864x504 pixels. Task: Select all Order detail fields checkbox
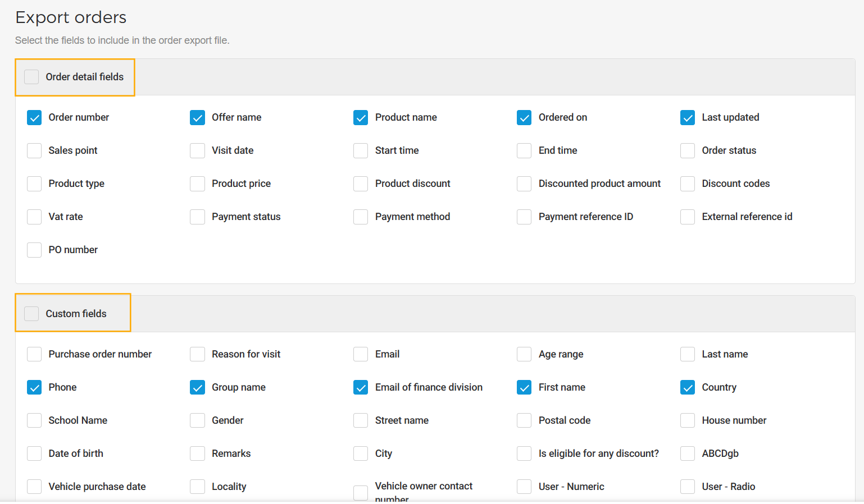point(31,77)
